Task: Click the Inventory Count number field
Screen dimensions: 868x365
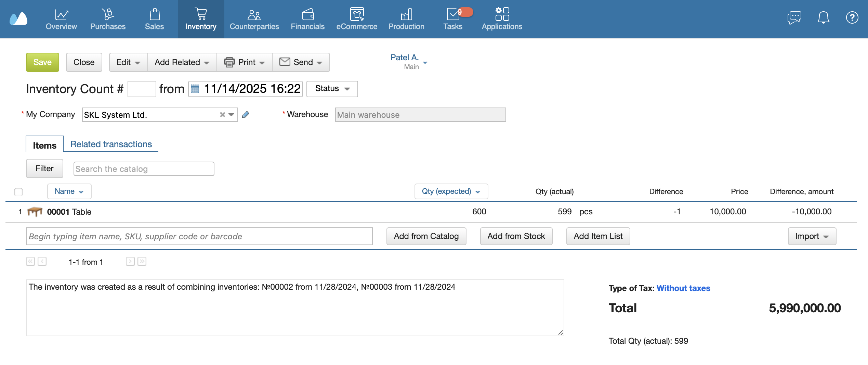Action: tap(142, 89)
